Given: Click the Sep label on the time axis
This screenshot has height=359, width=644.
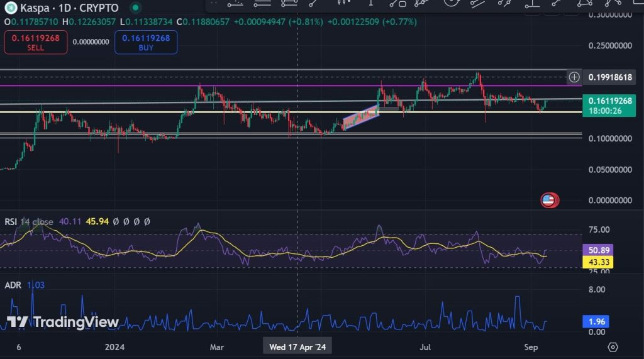Looking at the screenshot, I should click(x=531, y=347).
